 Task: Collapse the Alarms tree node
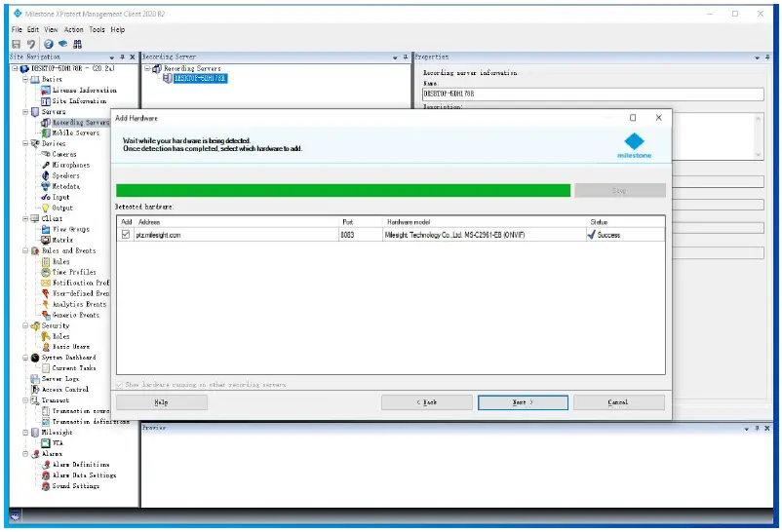coord(25,454)
